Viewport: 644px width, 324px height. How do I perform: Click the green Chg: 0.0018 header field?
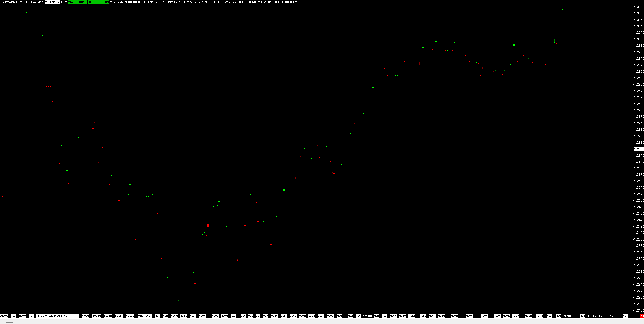click(x=77, y=2)
